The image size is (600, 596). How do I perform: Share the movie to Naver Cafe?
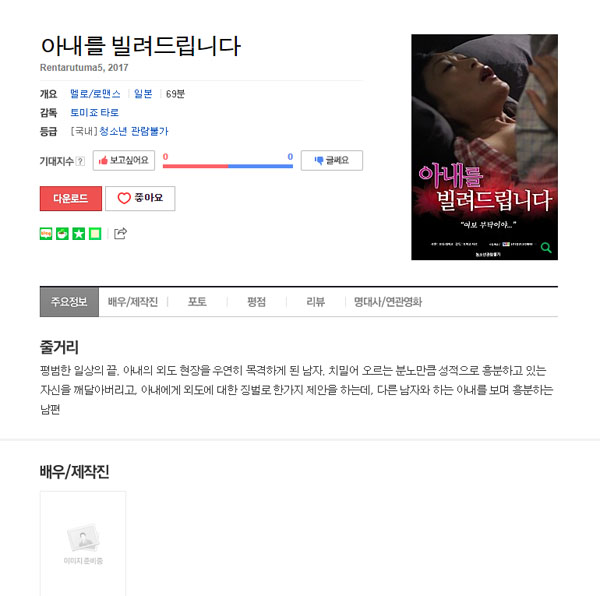[x=62, y=233]
